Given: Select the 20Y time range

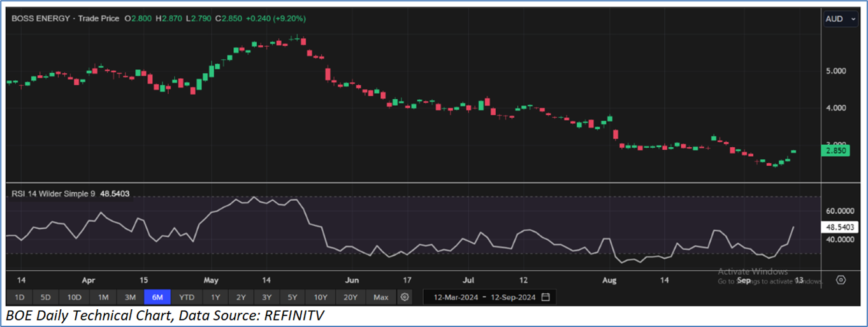Looking at the screenshot, I should pyautogui.click(x=351, y=297).
